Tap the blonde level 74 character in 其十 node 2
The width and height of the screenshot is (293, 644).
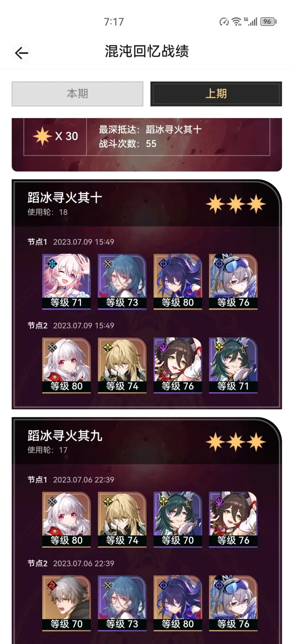click(122, 365)
